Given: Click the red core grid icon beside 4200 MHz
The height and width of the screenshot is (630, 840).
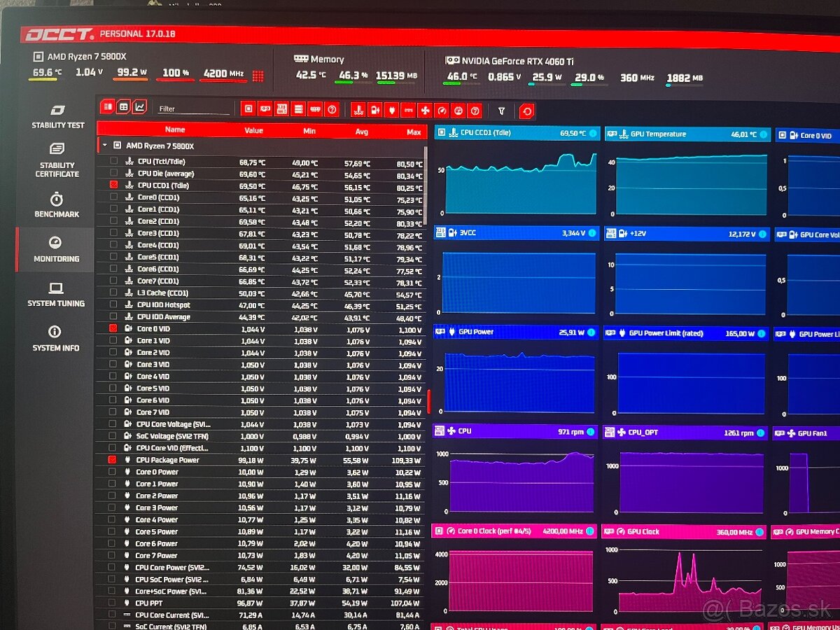Looking at the screenshot, I should point(258,76).
